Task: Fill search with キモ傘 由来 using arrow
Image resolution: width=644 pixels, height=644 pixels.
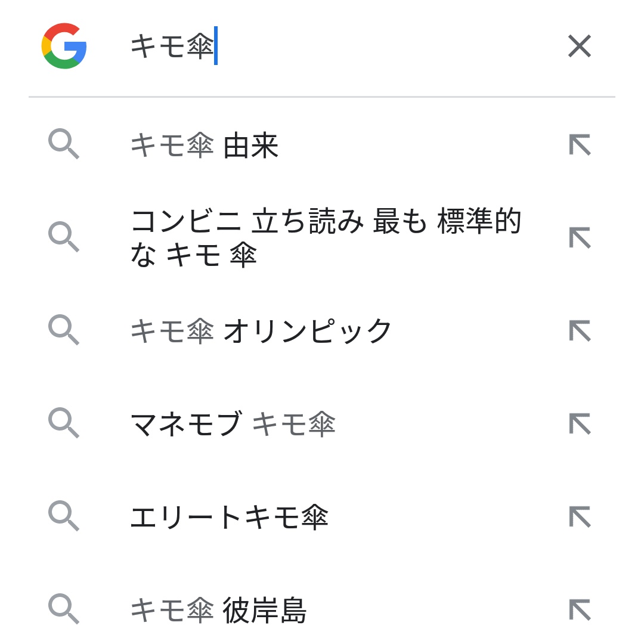Action: 580,145
